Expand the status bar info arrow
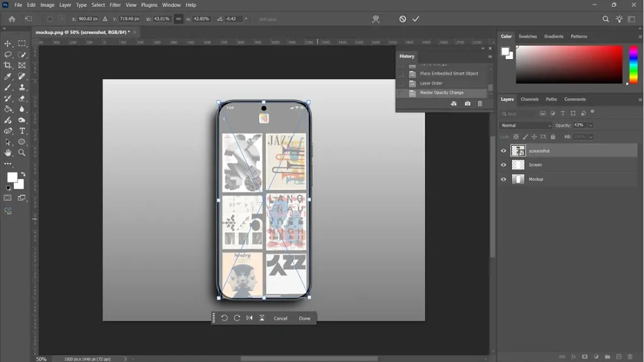 tap(126, 359)
